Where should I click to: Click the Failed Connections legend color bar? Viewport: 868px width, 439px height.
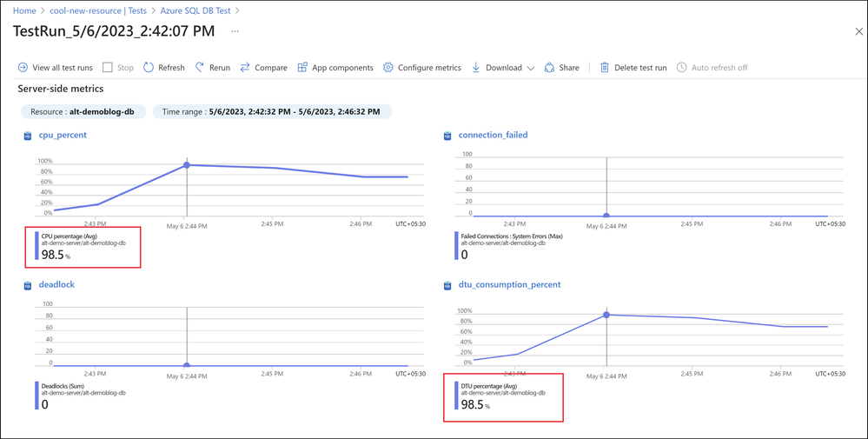456,246
